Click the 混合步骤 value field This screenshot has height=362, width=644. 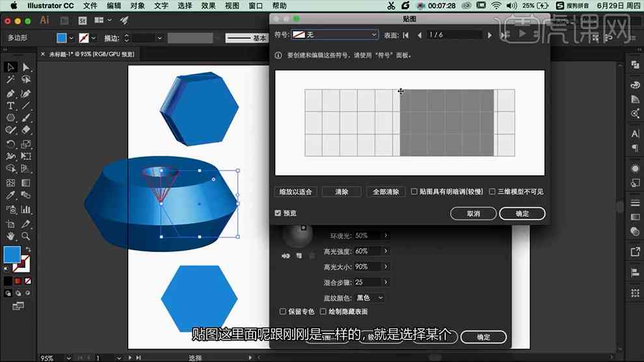367,282
